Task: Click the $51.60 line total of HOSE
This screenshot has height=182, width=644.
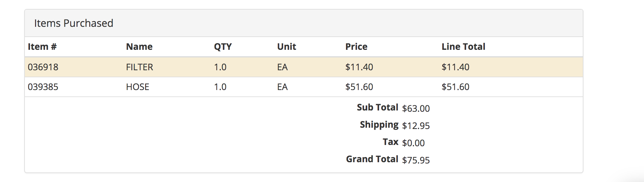Action: click(x=456, y=87)
